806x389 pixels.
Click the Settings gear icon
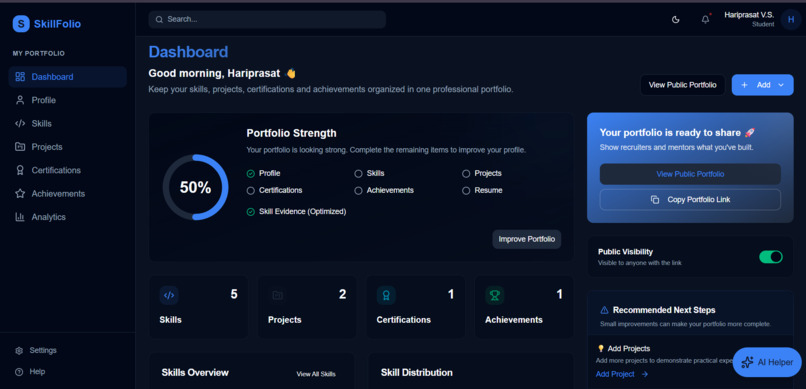click(19, 350)
